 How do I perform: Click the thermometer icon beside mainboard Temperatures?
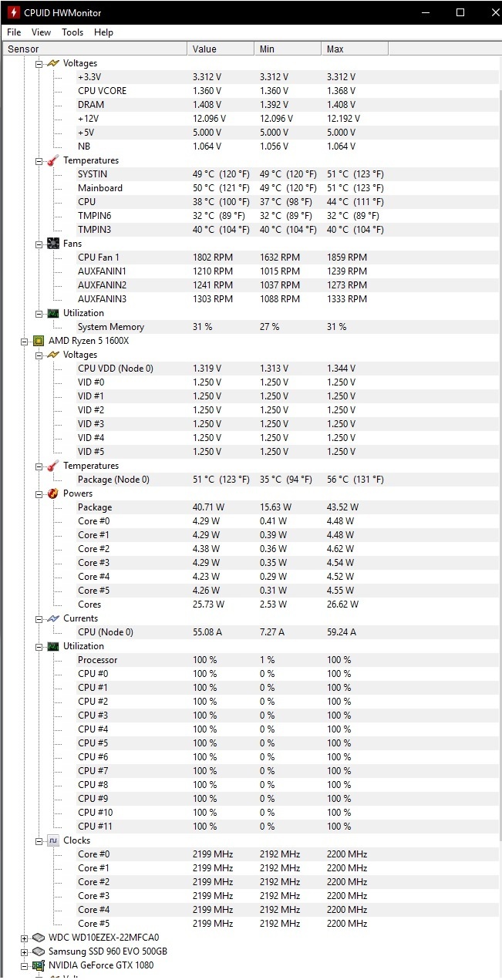point(52,160)
